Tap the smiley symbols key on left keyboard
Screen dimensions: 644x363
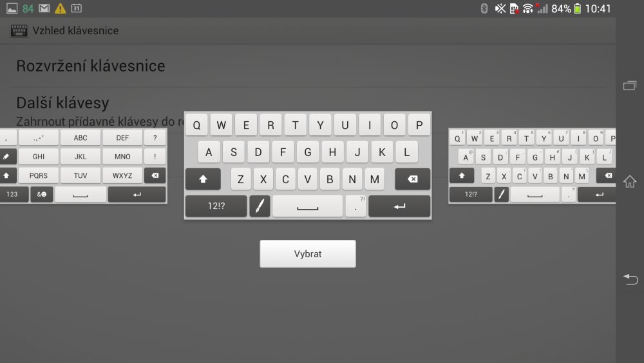[41, 194]
